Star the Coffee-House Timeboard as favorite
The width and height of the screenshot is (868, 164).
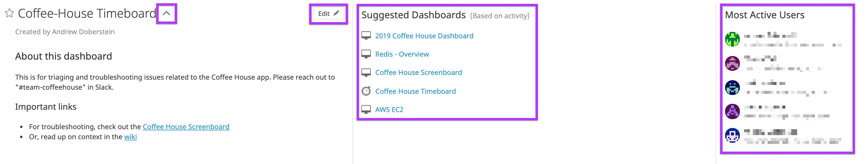[x=9, y=13]
